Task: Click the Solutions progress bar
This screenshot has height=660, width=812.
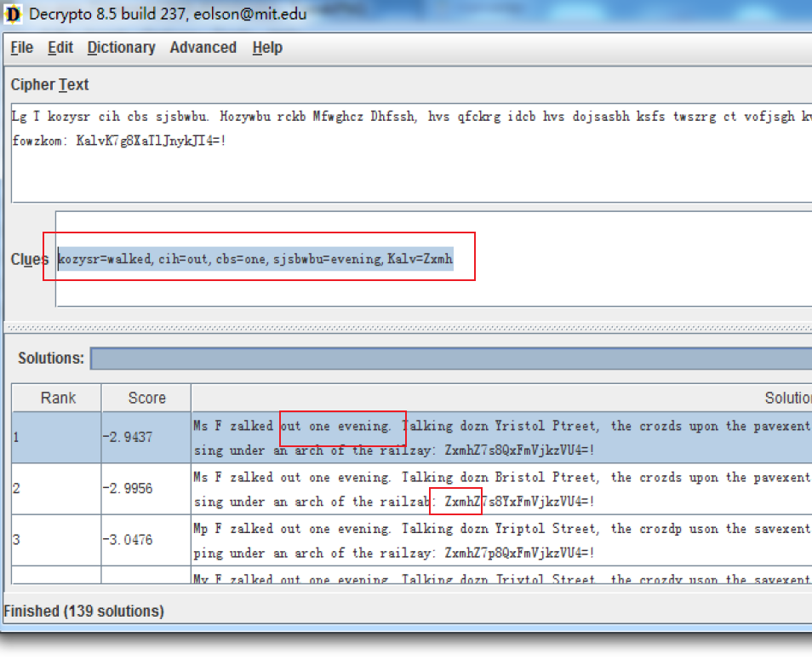Action: [x=426, y=358]
